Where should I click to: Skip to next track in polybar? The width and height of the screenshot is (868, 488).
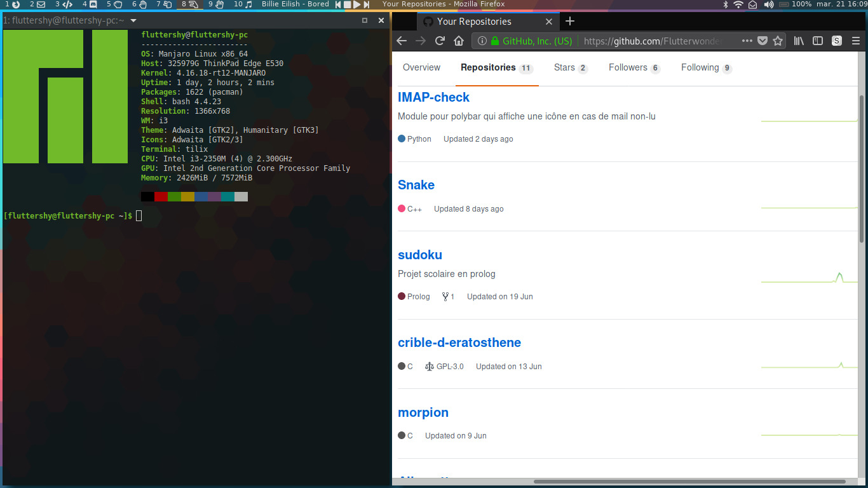click(x=367, y=4)
